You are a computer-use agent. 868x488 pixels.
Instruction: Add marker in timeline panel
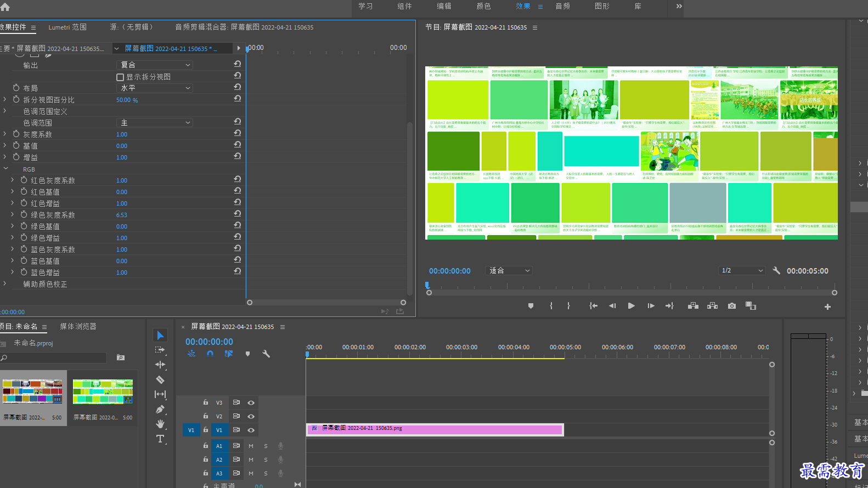(247, 354)
